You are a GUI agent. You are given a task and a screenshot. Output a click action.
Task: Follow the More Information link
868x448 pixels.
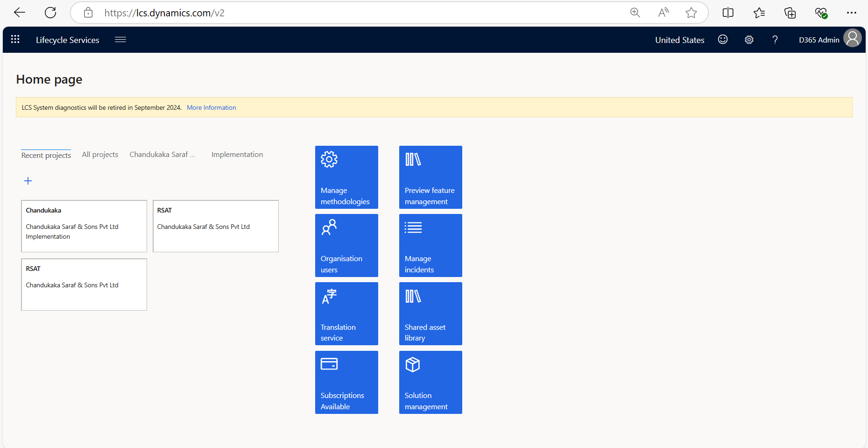pos(212,107)
